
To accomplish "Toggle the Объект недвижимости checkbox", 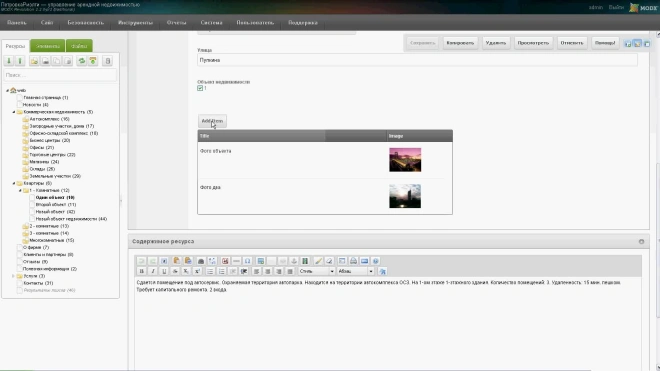I will coord(200,88).
